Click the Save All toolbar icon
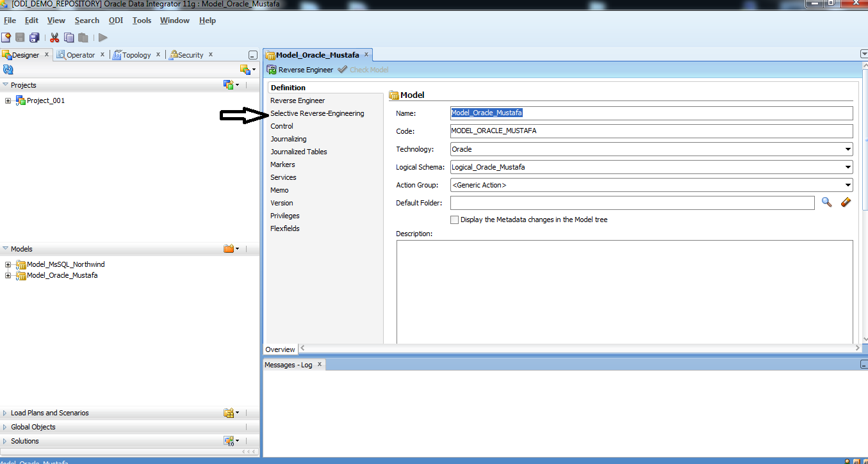The height and width of the screenshot is (464, 868). pos(35,38)
